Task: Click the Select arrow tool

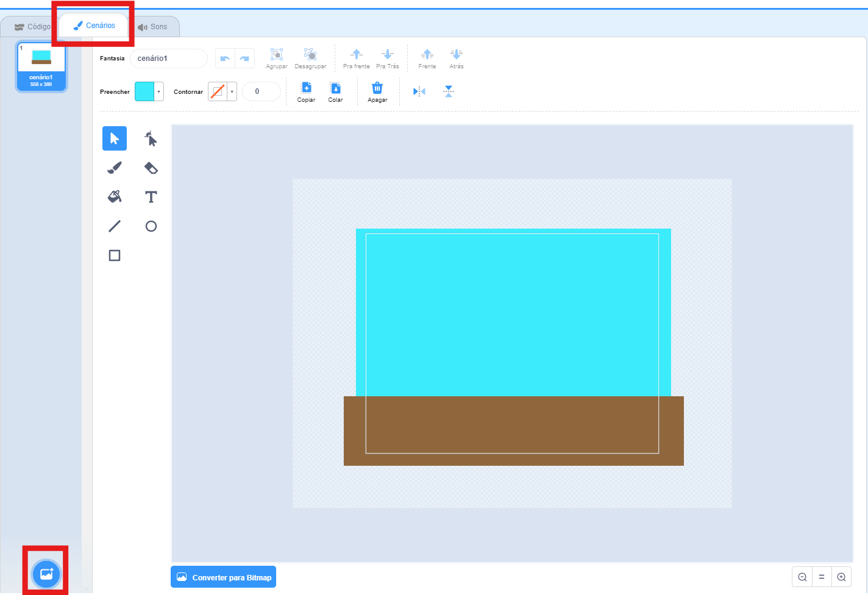Action: point(115,138)
